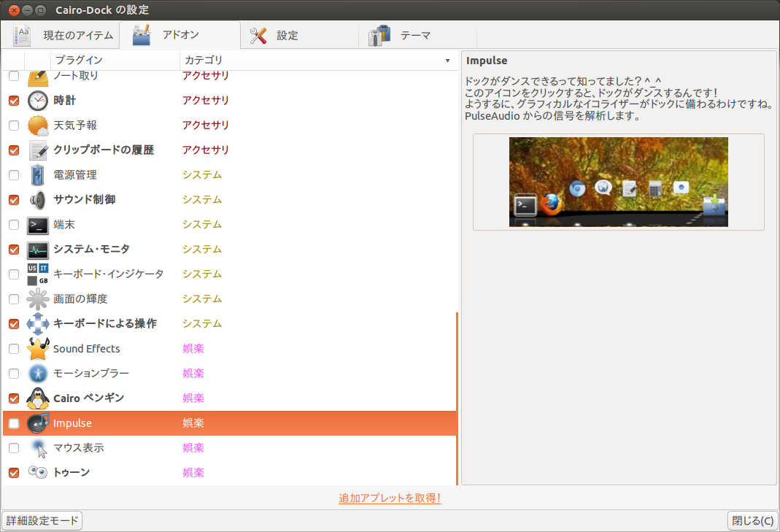Click the Toon (トゥーン) eyes icon
Viewport: 780px width, 532px height.
38,471
